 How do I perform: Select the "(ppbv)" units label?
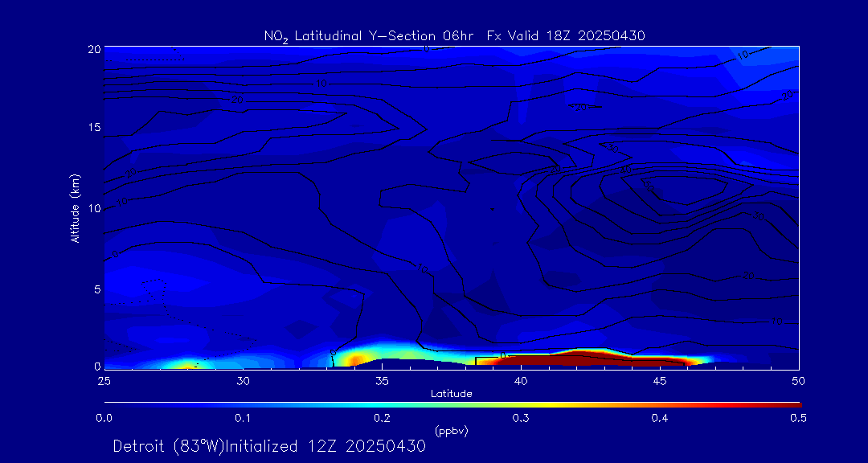pos(452,431)
